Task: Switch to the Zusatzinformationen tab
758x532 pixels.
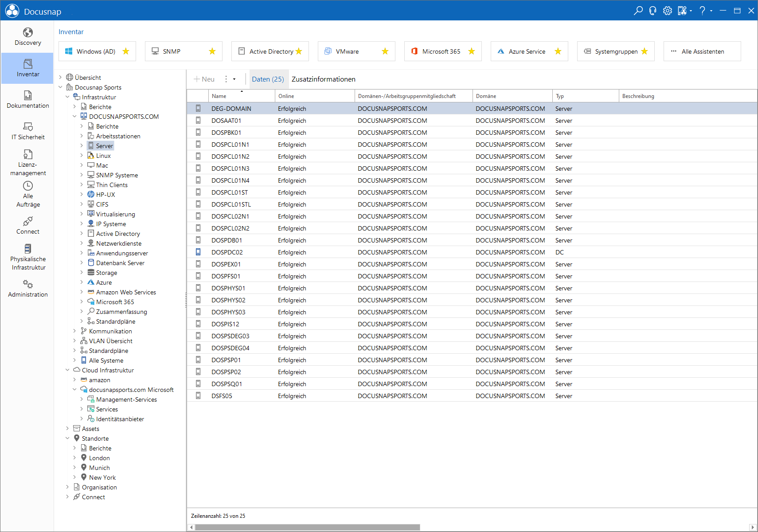Action: [324, 79]
